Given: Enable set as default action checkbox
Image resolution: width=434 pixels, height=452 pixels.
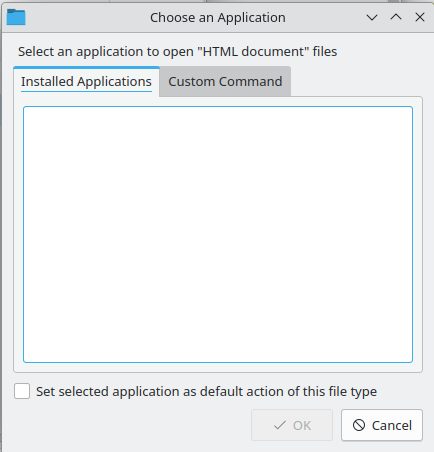Looking at the screenshot, I should click(22, 391).
